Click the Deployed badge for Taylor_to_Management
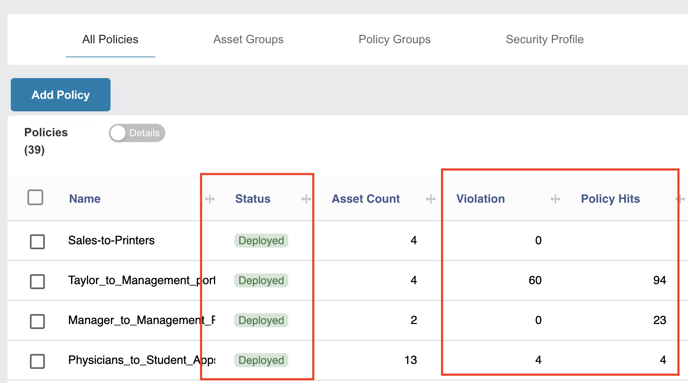 261,280
